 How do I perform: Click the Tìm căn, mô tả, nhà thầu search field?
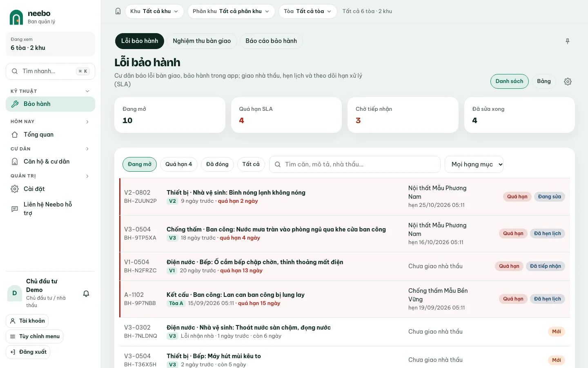click(355, 164)
